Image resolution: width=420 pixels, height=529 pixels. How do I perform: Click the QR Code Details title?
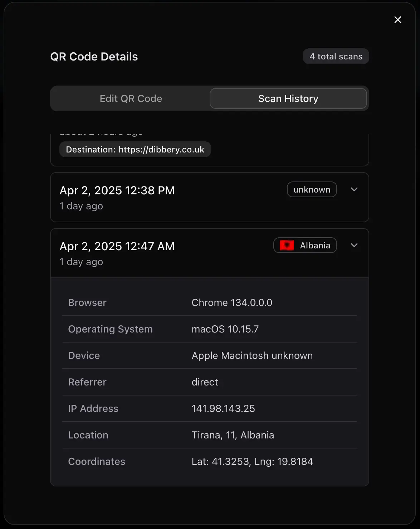point(94,57)
